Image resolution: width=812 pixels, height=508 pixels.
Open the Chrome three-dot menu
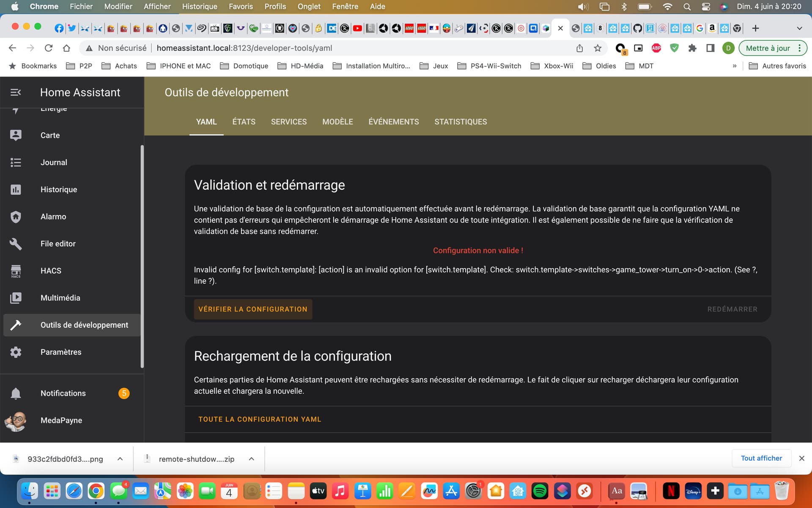click(x=799, y=48)
